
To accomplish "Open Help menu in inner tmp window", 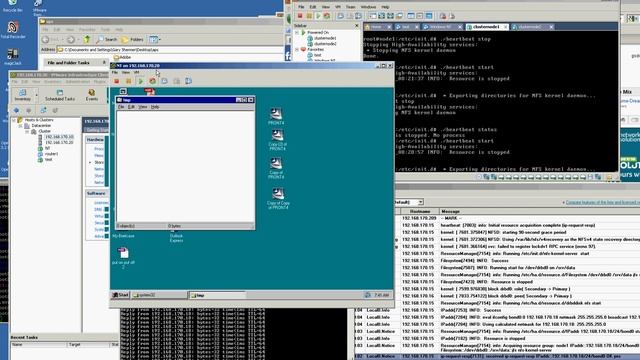I will click(x=155, y=107).
